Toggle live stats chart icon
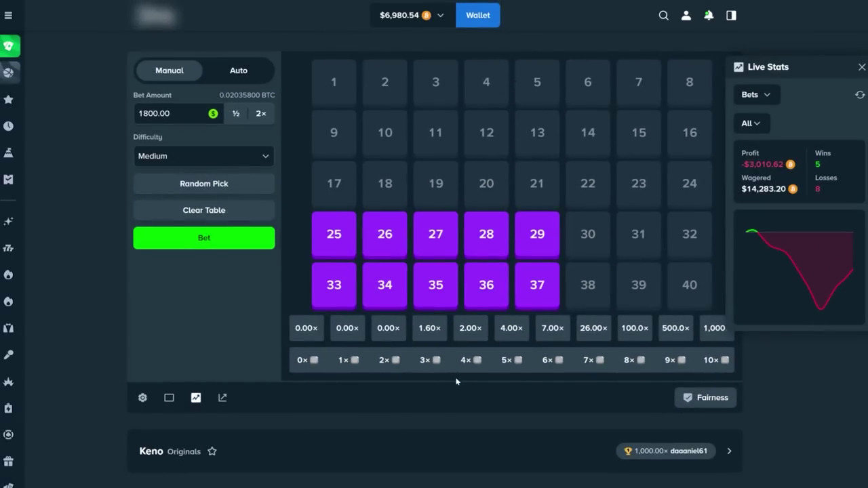 pos(196,398)
